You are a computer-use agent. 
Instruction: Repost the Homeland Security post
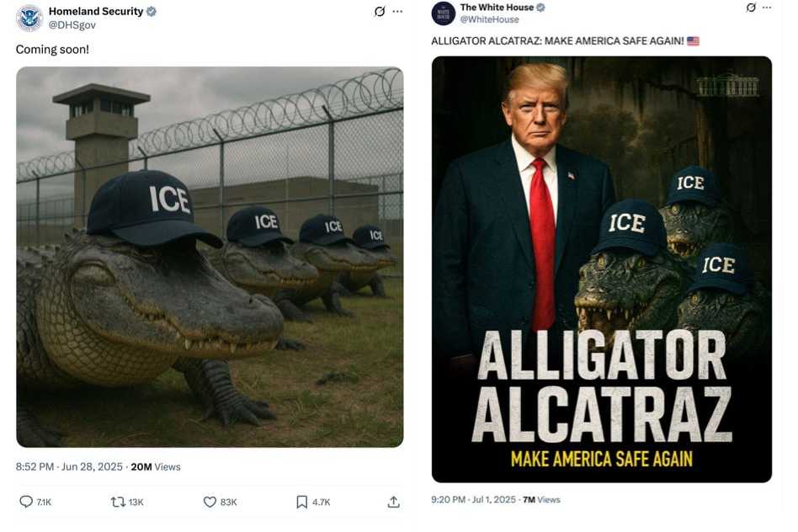click(118, 502)
